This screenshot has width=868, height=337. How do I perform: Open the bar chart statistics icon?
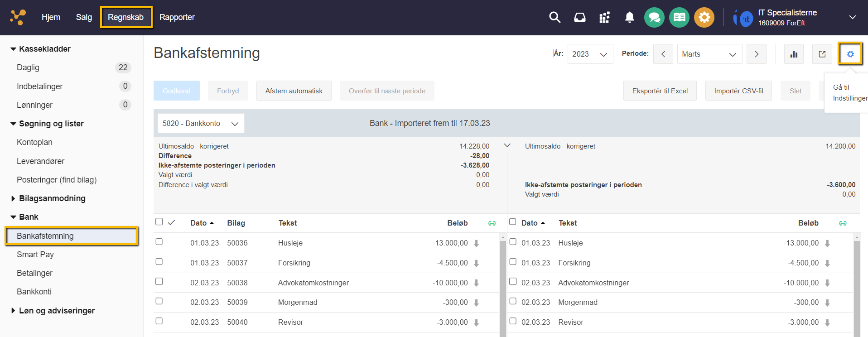click(x=794, y=54)
